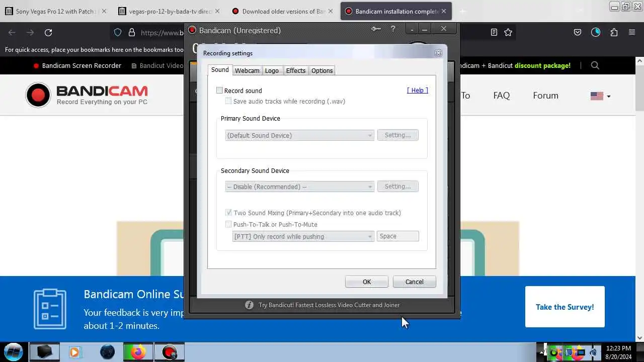
Task: Click the survey clipboard icon
Action: (x=50, y=309)
